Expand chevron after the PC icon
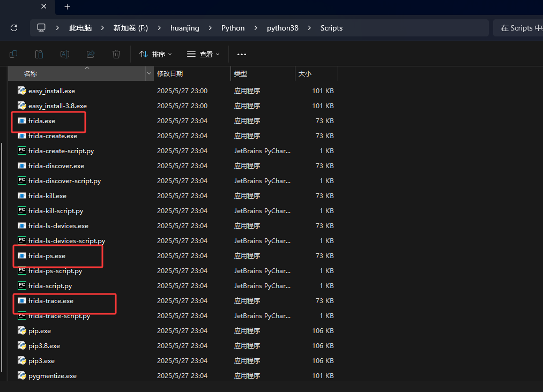The width and height of the screenshot is (543, 392). 57,28
